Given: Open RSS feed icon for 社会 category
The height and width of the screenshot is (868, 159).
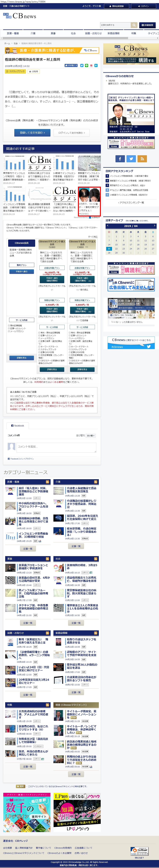Looking at the screenshot, I should pyautogui.click(x=96, y=559).
